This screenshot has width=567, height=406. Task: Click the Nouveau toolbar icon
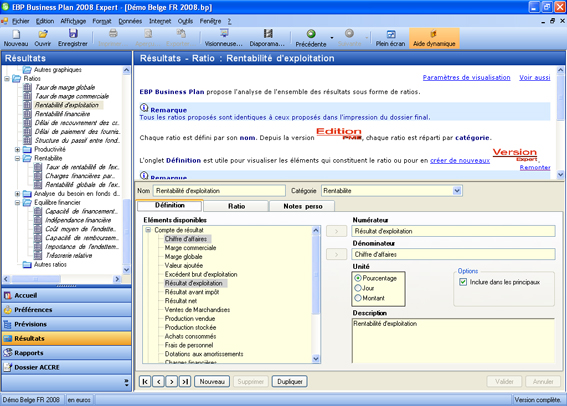point(16,38)
